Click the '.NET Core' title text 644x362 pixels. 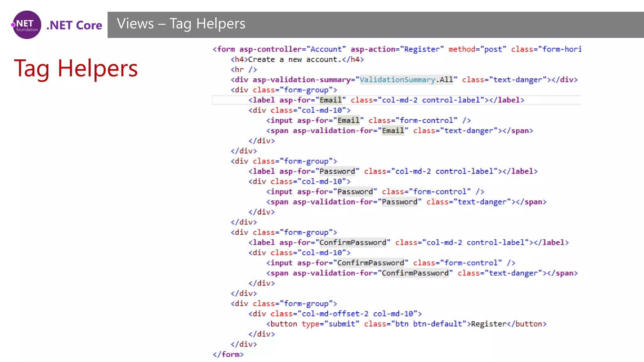(x=74, y=25)
